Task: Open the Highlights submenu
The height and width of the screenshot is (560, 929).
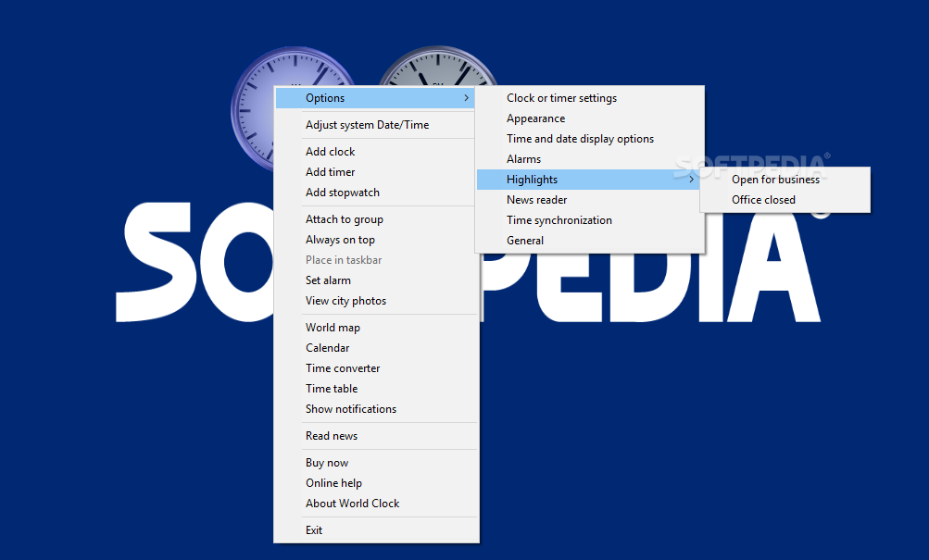Action: tap(588, 180)
